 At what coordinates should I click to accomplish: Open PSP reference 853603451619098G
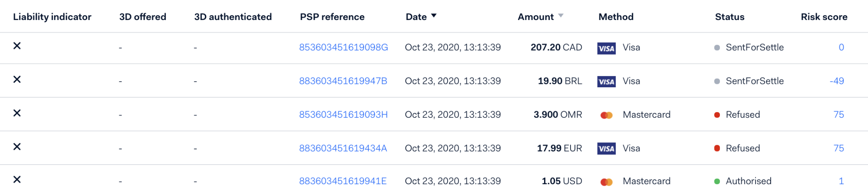(x=343, y=47)
